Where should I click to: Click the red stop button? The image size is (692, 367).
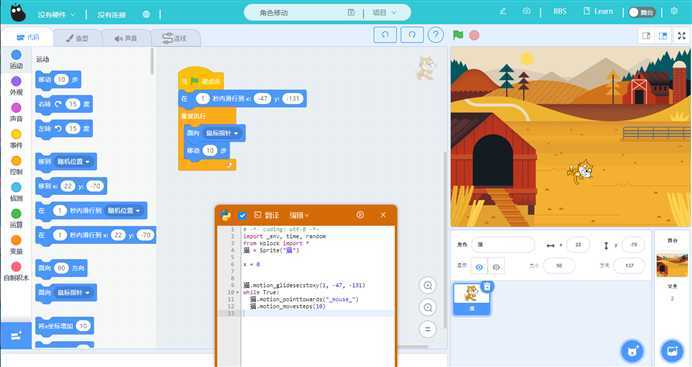[x=474, y=35]
